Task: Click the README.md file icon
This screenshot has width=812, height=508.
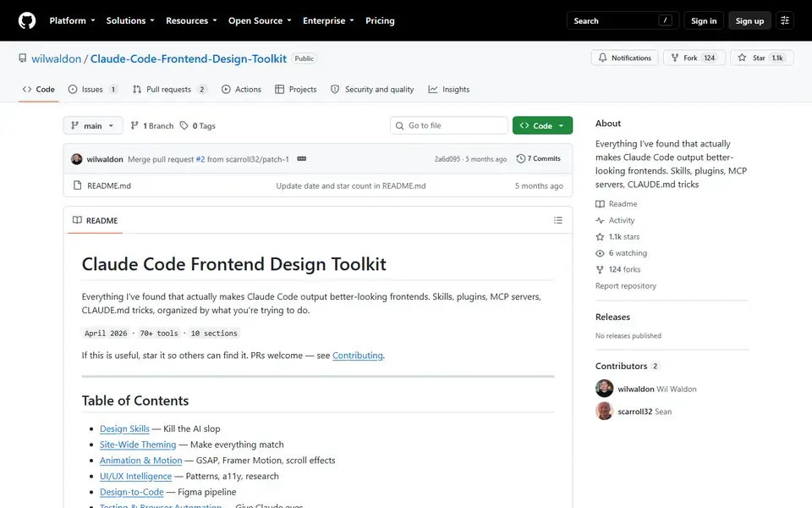Action: [x=77, y=185]
